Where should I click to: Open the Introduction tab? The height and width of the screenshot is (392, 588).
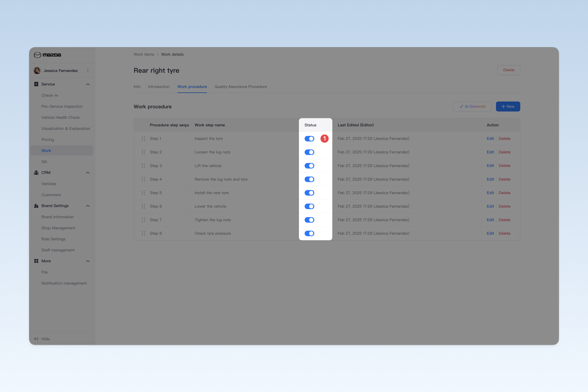point(159,87)
